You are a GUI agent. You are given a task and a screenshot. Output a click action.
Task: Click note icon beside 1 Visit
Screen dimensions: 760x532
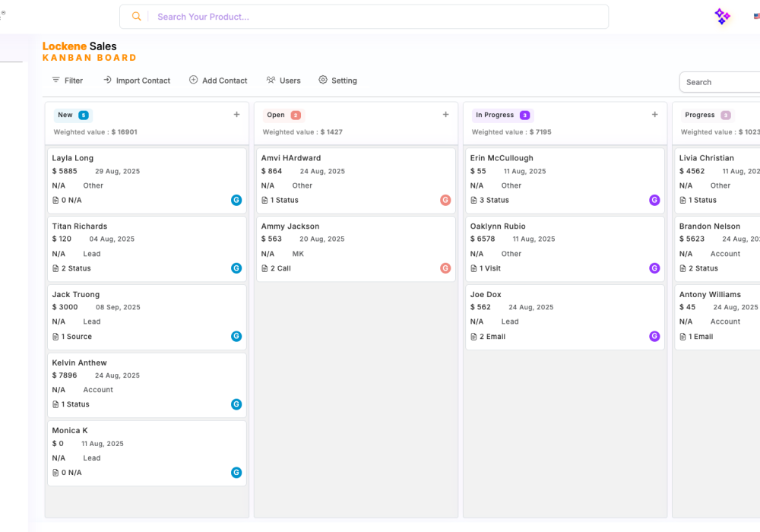[473, 268]
